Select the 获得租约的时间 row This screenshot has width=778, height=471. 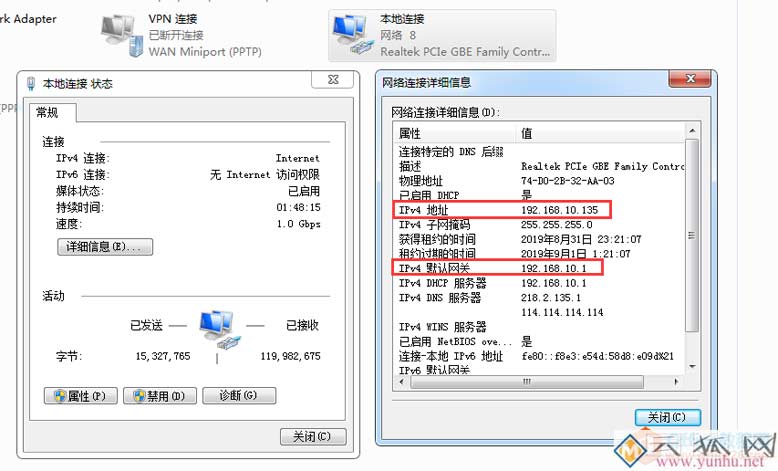click(x=540, y=239)
